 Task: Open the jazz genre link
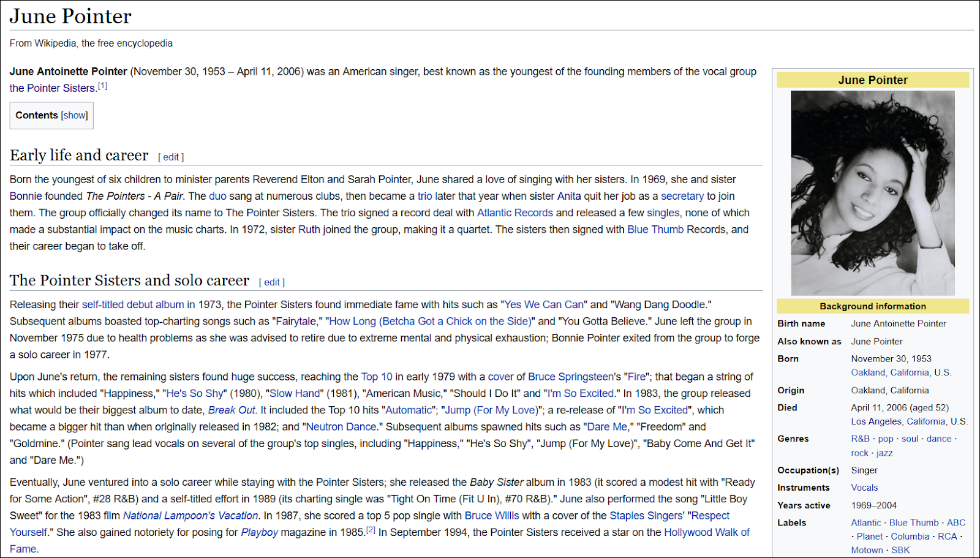pyautogui.click(x=884, y=453)
